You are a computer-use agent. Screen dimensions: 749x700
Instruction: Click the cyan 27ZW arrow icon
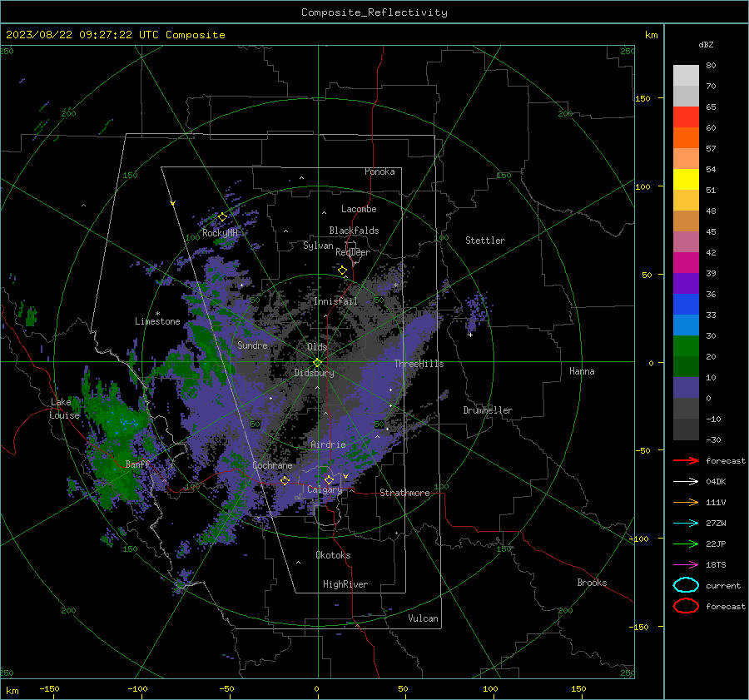tap(686, 523)
